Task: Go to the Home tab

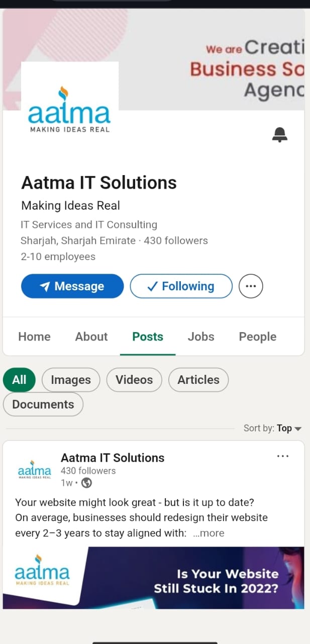Action: (x=34, y=337)
